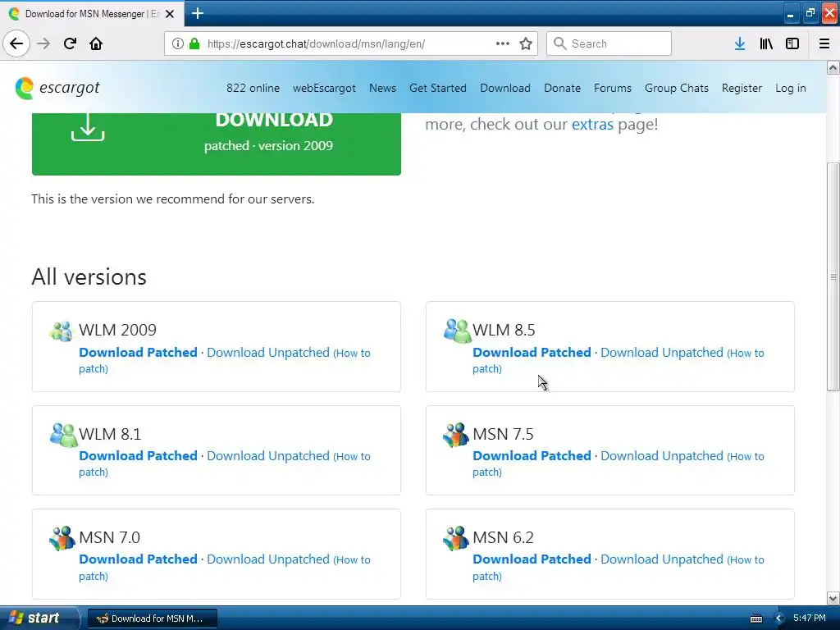Expand hidden tray icons arrow
This screenshot has height=630, width=840.
click(x=779, y=619)
